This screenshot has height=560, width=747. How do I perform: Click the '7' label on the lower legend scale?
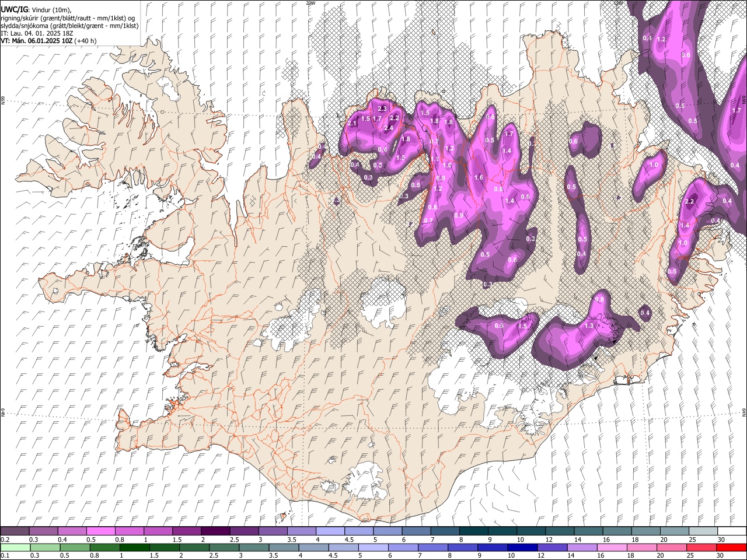[419, 556]
